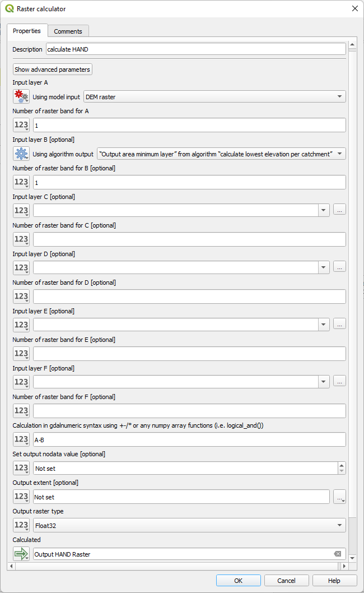Image resolution: width=364 pixels, height=593 pixels.
Task: Click Show advanced parameters button
Action: 53,70
